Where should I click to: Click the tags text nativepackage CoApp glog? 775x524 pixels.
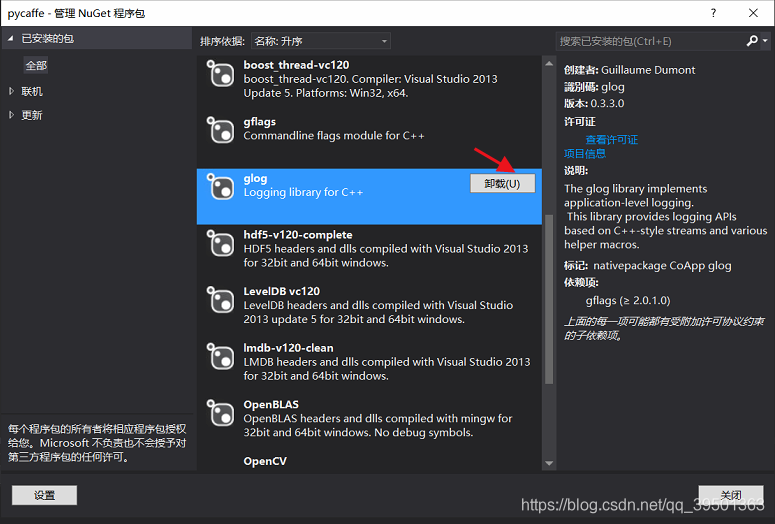pyautogui.click(x=662, y=266)
